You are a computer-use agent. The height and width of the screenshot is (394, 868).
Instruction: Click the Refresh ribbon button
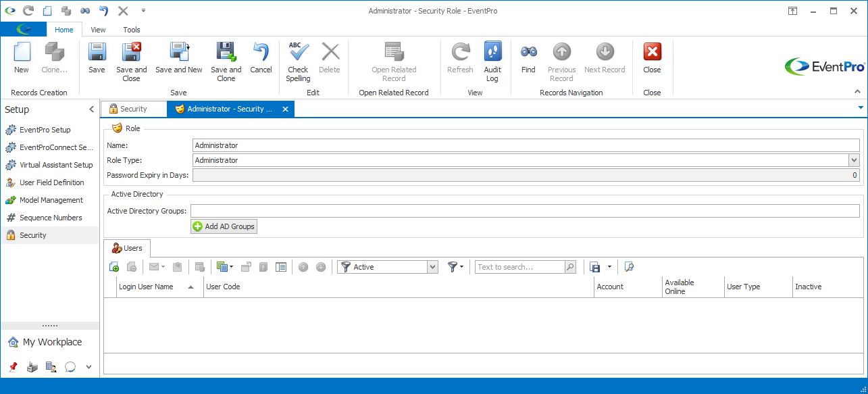tap(460, 58)
